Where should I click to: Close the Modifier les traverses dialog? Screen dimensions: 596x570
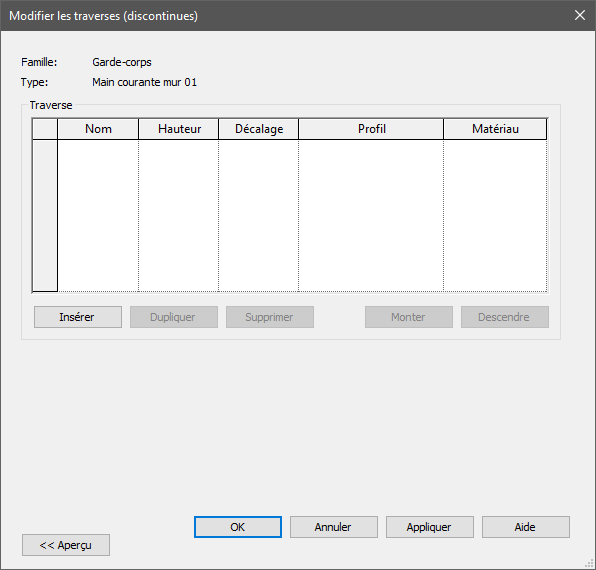580,15
